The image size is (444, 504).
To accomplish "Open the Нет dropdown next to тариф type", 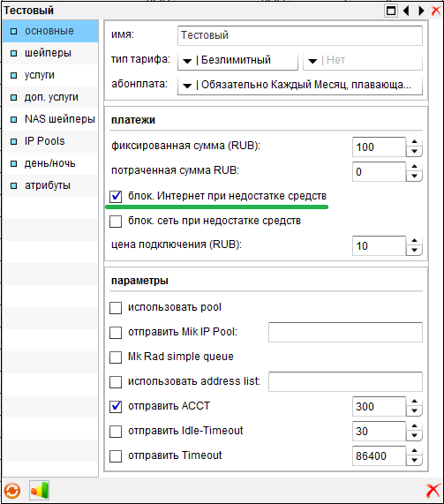I will tap(363, 60).
